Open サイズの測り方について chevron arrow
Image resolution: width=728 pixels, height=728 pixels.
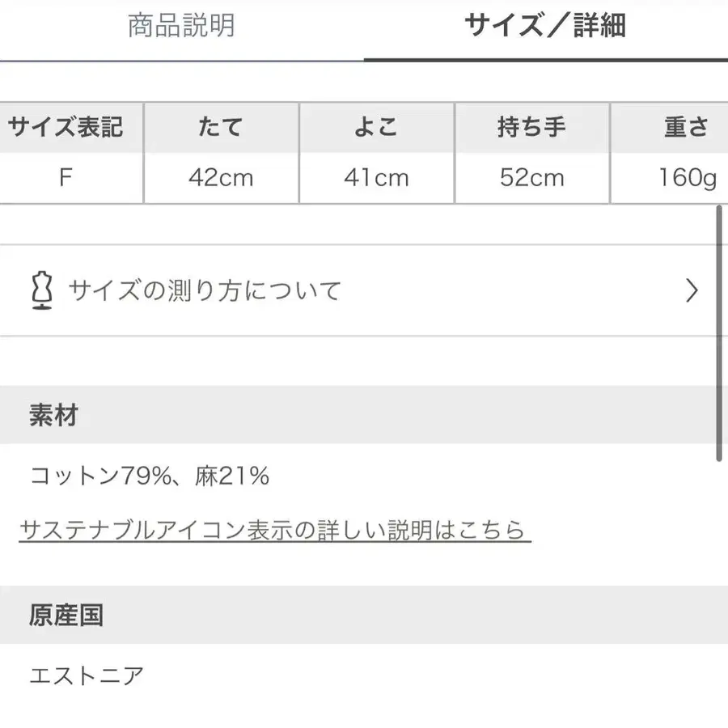[x=691, y=290]
